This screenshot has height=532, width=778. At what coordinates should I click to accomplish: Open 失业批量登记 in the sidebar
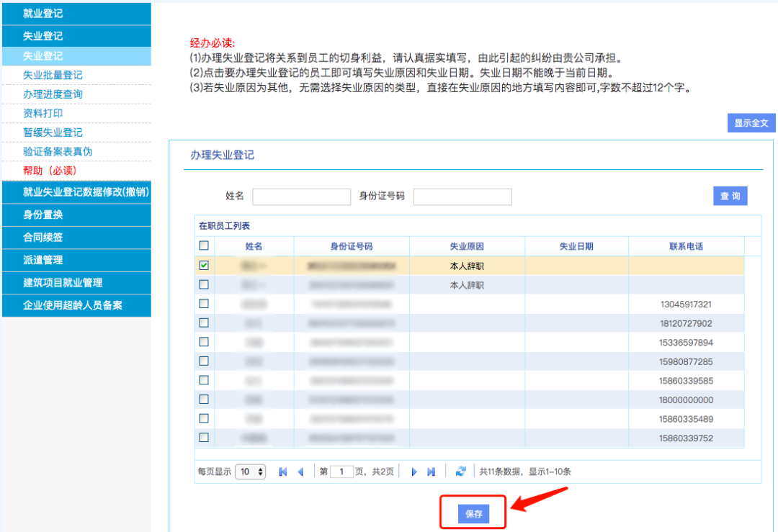click(x=53, y=75)
